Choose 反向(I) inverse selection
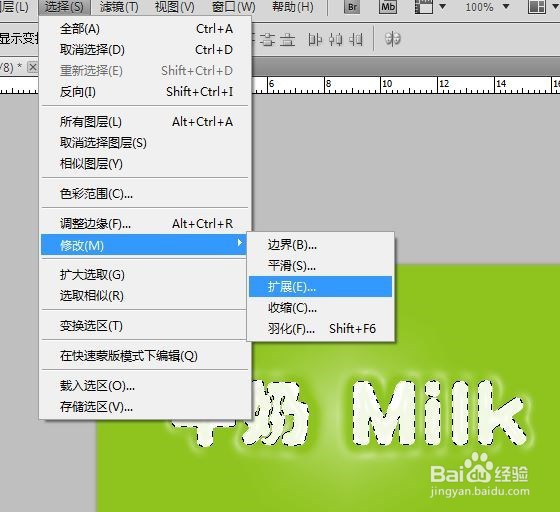This screenshot has width=560, height=512. pos(145,92)
